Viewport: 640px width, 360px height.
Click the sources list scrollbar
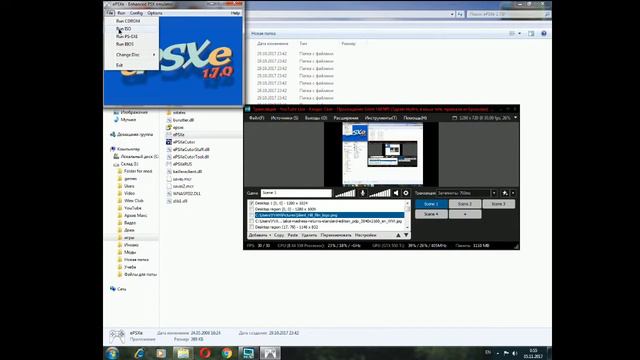[407, 215]
